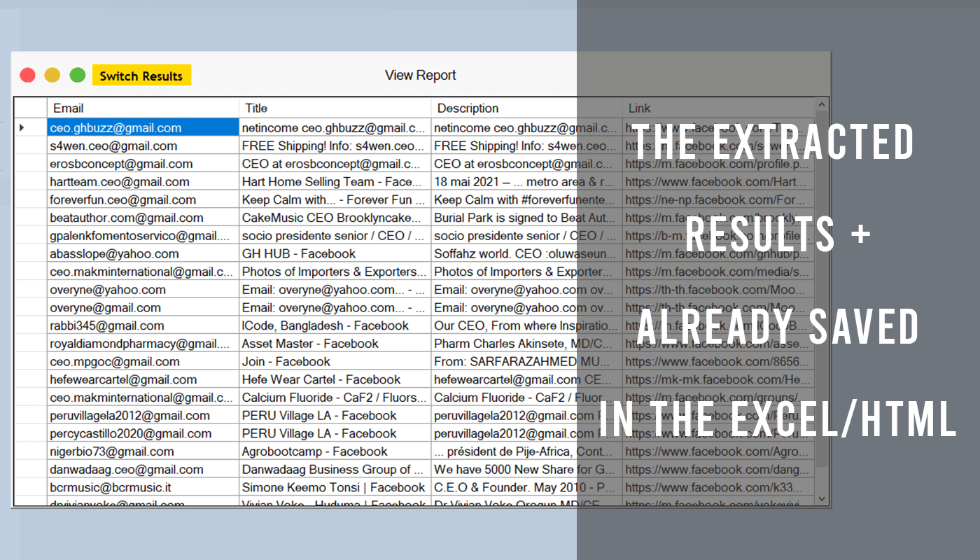Screen dimensions: 980x560
Task: Click the View Report title text
Action: pos(420,74)
